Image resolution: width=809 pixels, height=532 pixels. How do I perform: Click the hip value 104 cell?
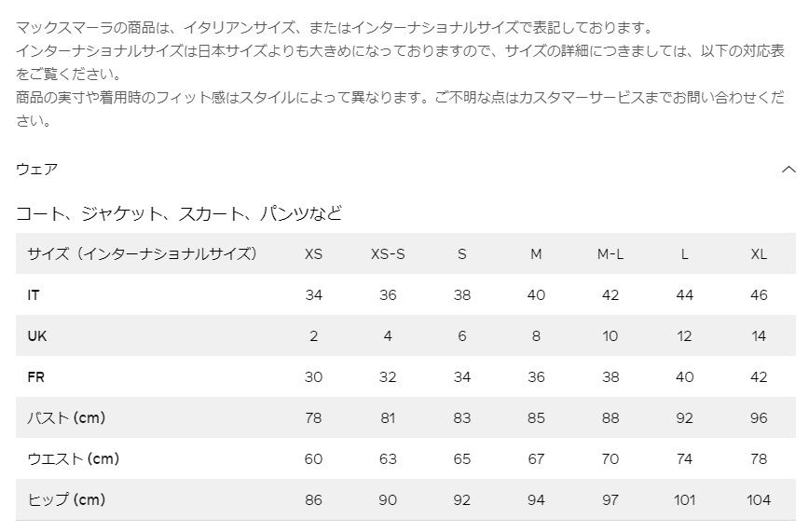point(759,500)
